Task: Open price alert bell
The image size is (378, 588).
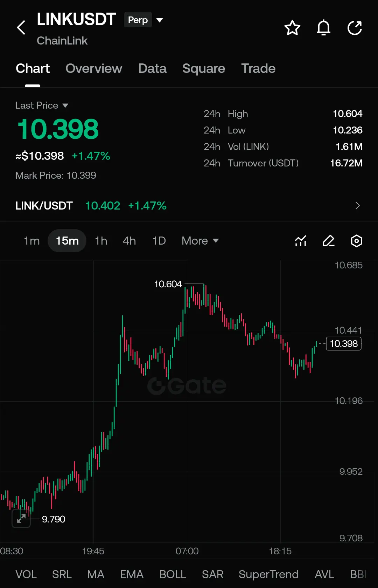Action: [323, 28]
